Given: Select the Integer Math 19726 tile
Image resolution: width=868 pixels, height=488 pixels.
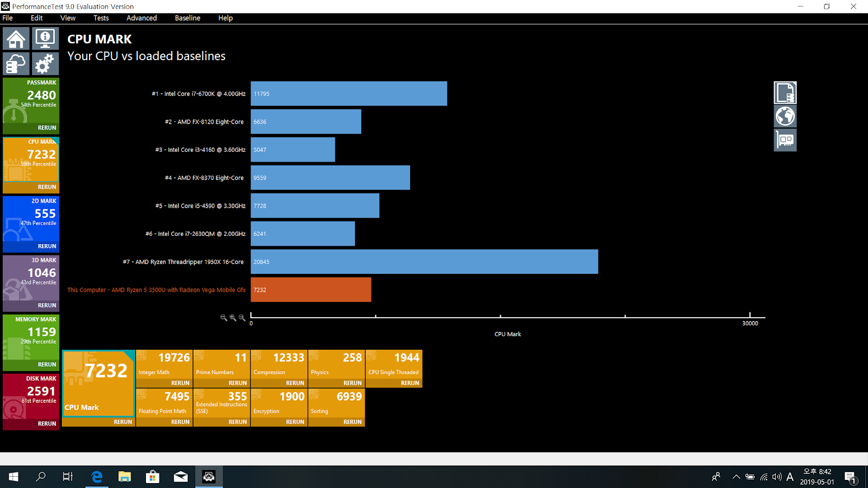Looking at the screenshot, I should 164,364.
